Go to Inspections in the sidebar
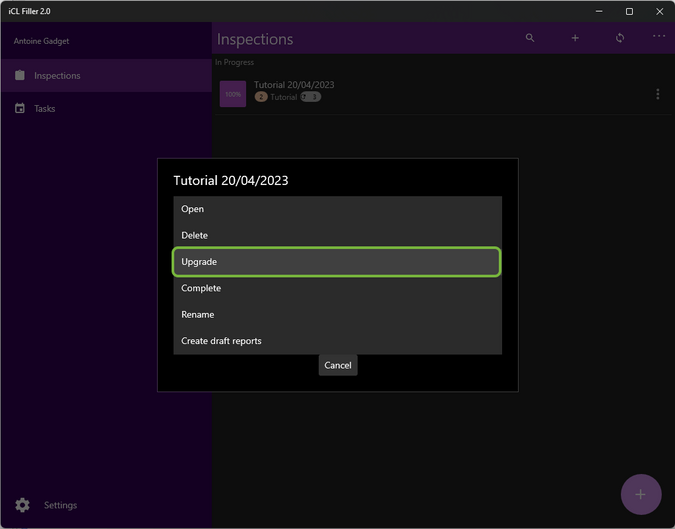The image size is (675, 529). (106, 75)
